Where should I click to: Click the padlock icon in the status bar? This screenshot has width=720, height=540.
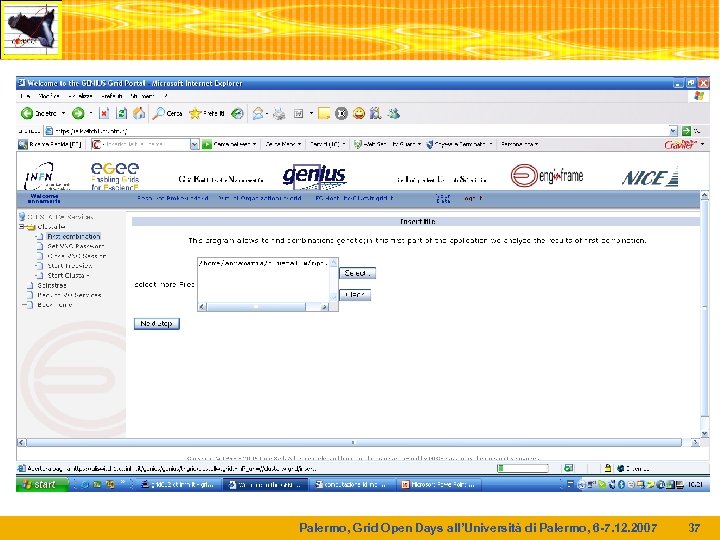pyautogui.click(x=608, y=468)
